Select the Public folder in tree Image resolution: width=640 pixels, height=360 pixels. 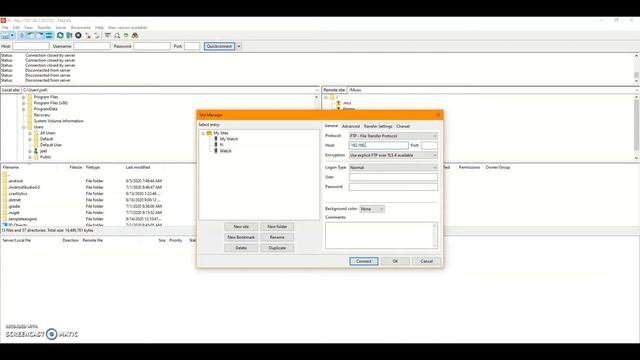45,157
